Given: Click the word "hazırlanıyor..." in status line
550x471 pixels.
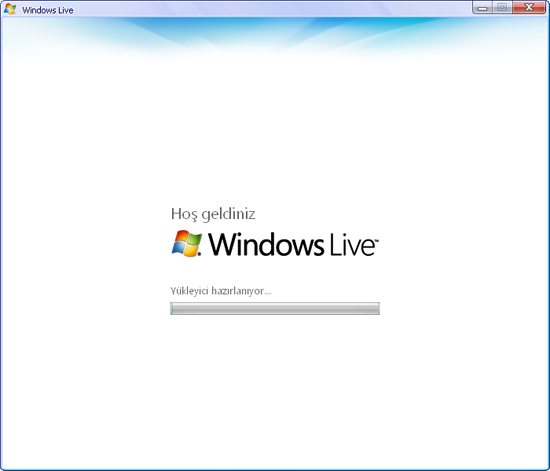Looking at the screenshot, I should [241, 291].
